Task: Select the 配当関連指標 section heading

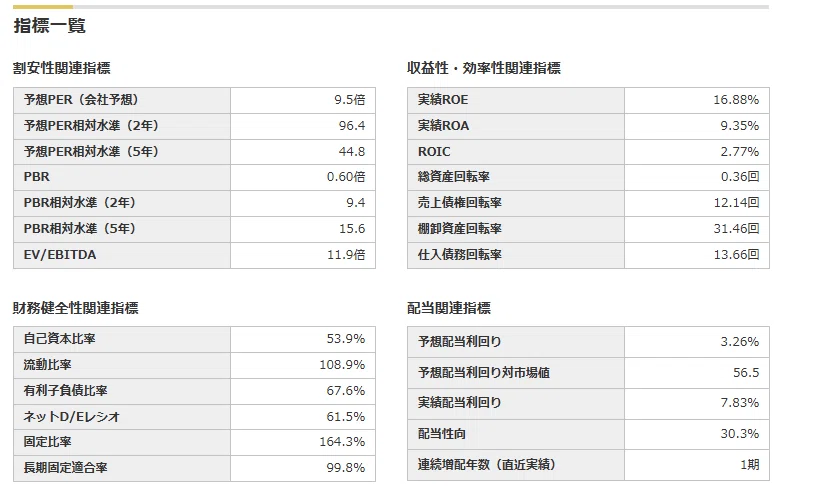Action: pyautogui.click(x=449, y=308)
